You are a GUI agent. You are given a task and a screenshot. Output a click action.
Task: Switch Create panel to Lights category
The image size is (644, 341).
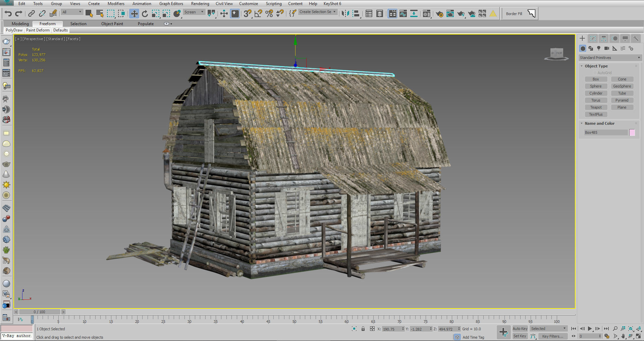point(599,48)
